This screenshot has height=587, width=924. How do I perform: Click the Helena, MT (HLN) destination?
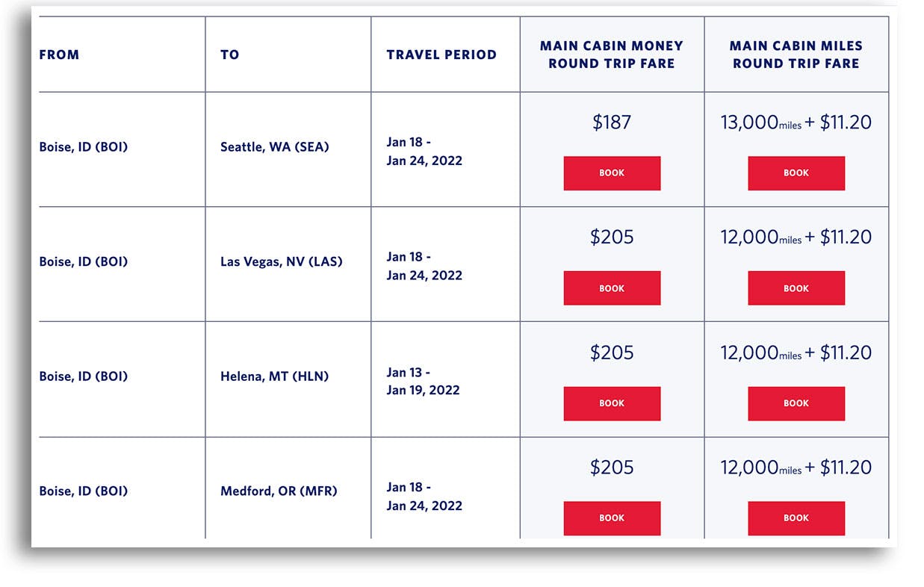tap(273, 376)
